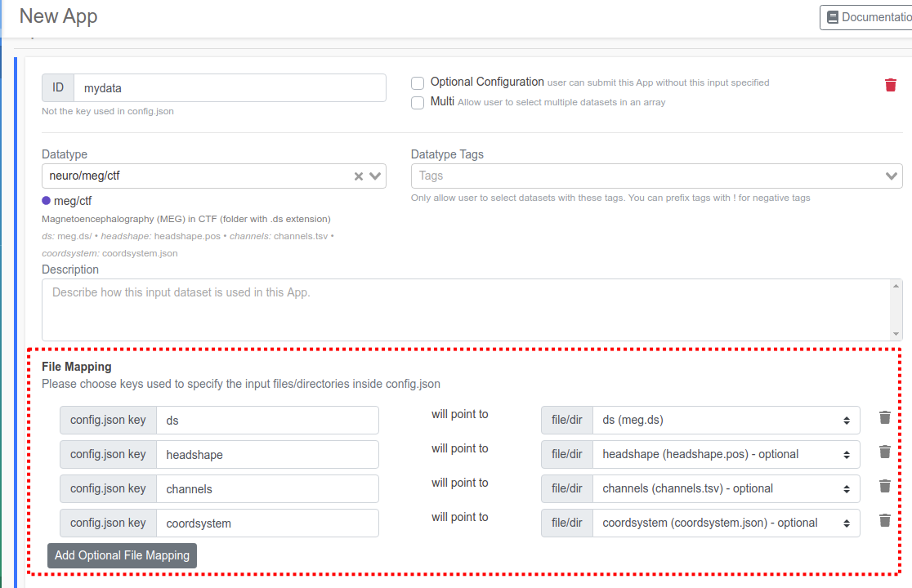Remove the channels file mapping row

coord(885,486)
